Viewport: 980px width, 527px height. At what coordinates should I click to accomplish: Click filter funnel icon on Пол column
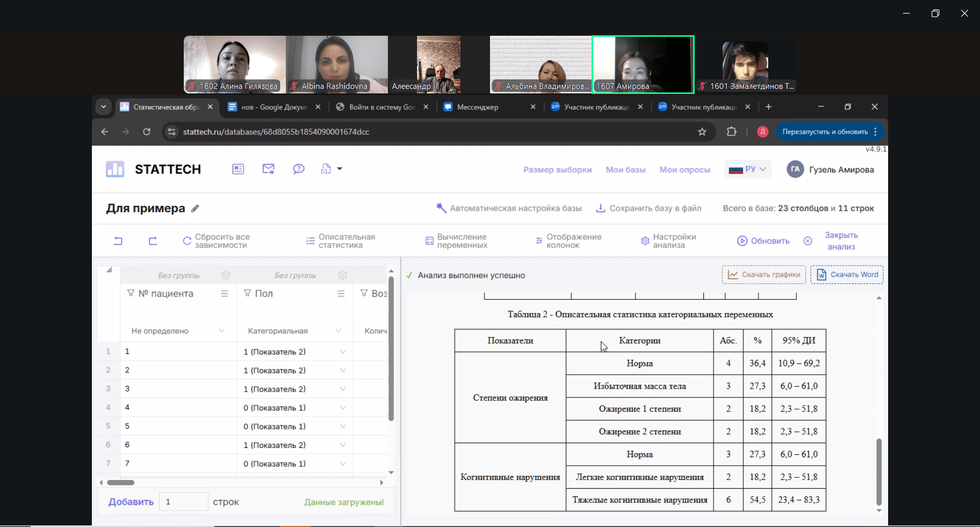pyautogui.click(x=248, y=293)
